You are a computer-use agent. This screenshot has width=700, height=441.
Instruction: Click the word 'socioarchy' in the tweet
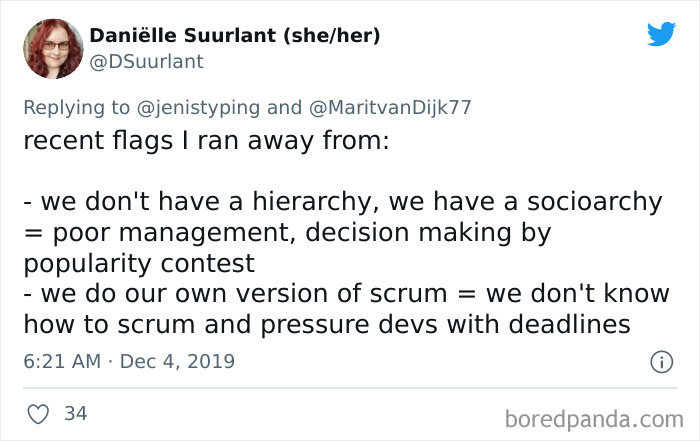pyautogui.click(x=595, y=202)
